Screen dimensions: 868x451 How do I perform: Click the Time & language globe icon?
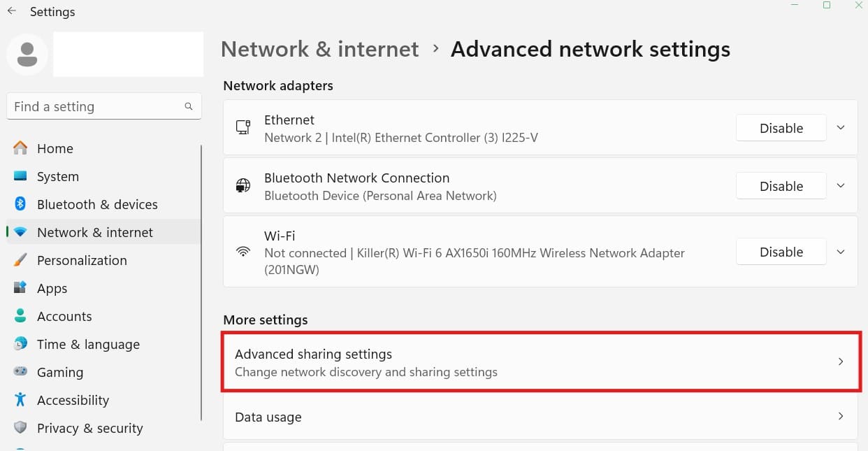click(20, 344)
